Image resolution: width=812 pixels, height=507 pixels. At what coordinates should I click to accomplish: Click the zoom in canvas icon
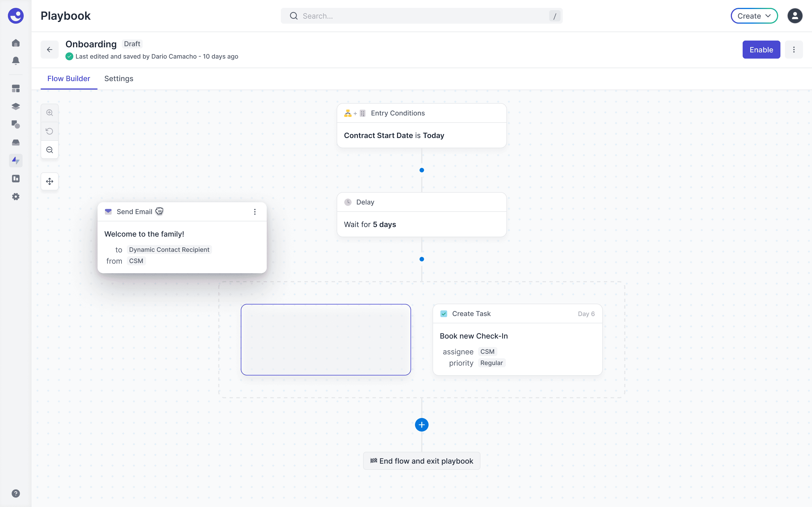50,113
